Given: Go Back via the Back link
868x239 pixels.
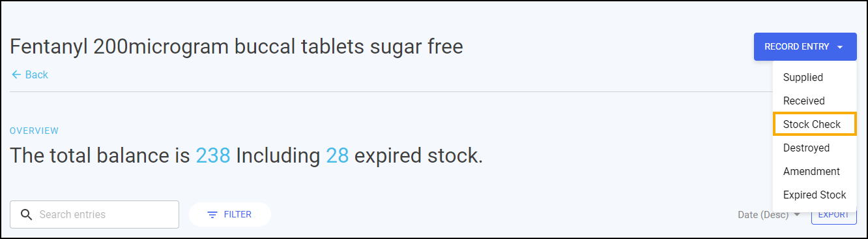Looking at the screenshot, I should pyautogui.click(x=30, y=75).
